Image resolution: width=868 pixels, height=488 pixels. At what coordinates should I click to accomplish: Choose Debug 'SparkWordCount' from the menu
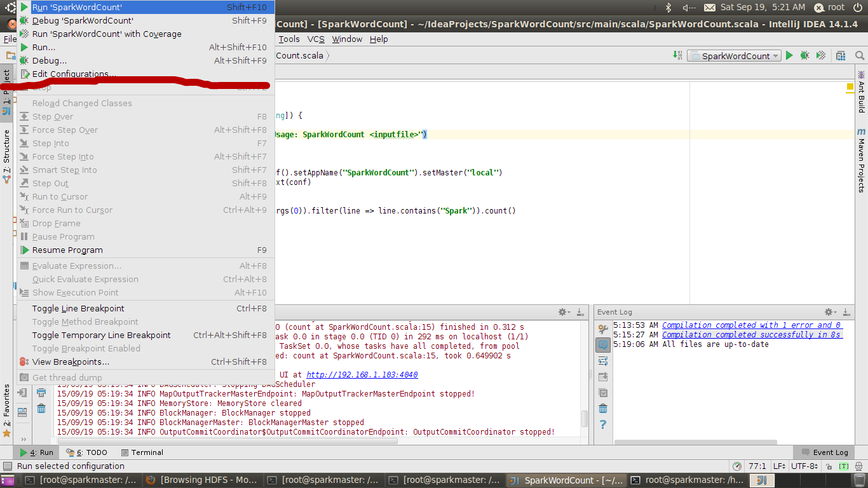pos(146,20)
